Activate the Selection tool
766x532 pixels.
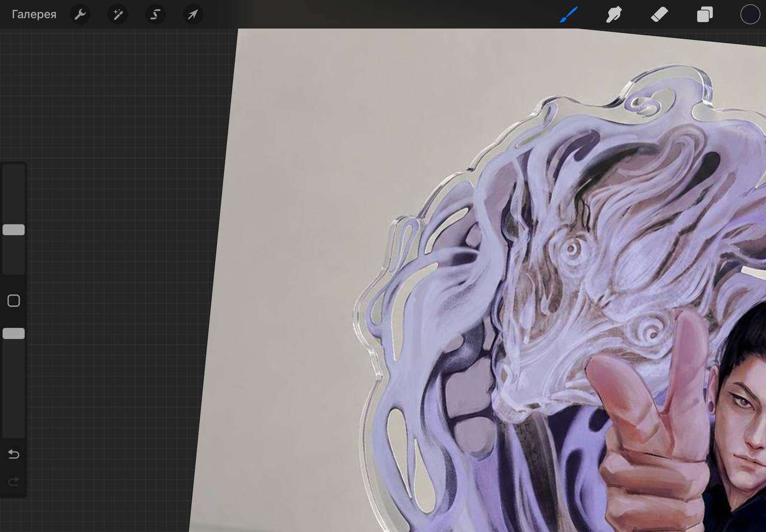(x=155, y=14)
